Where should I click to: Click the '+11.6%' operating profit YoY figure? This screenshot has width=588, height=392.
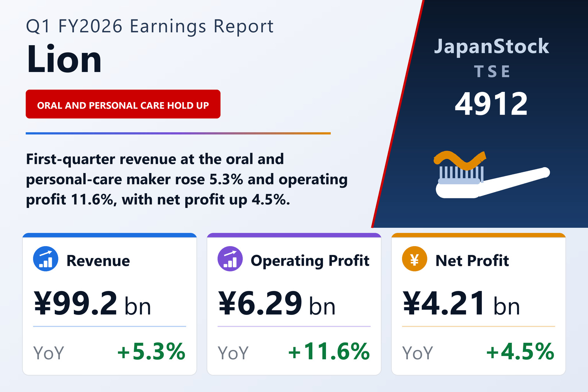pos(329,352)
